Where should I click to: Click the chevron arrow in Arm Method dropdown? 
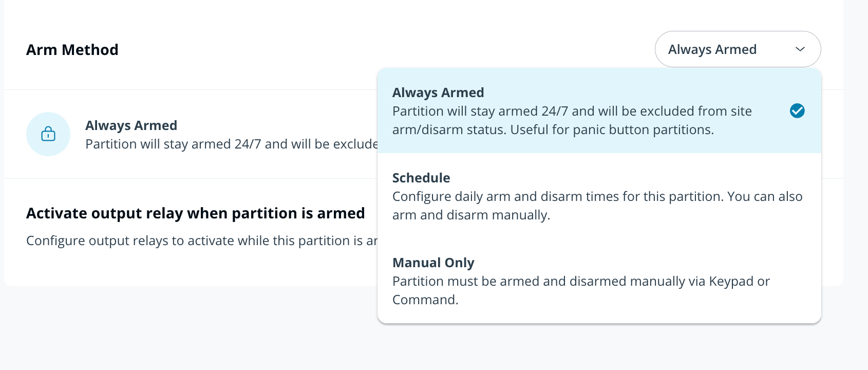[800, 49]
